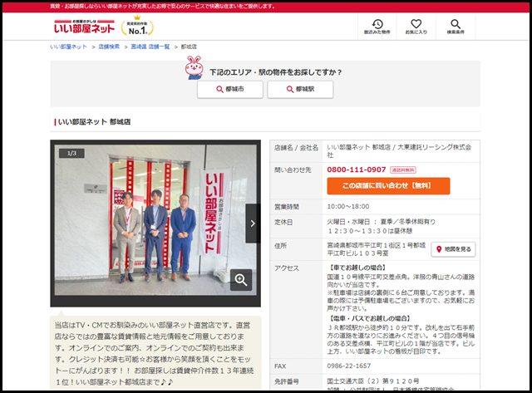Click phone number 0800-111-0907

[x=357, y=169]
